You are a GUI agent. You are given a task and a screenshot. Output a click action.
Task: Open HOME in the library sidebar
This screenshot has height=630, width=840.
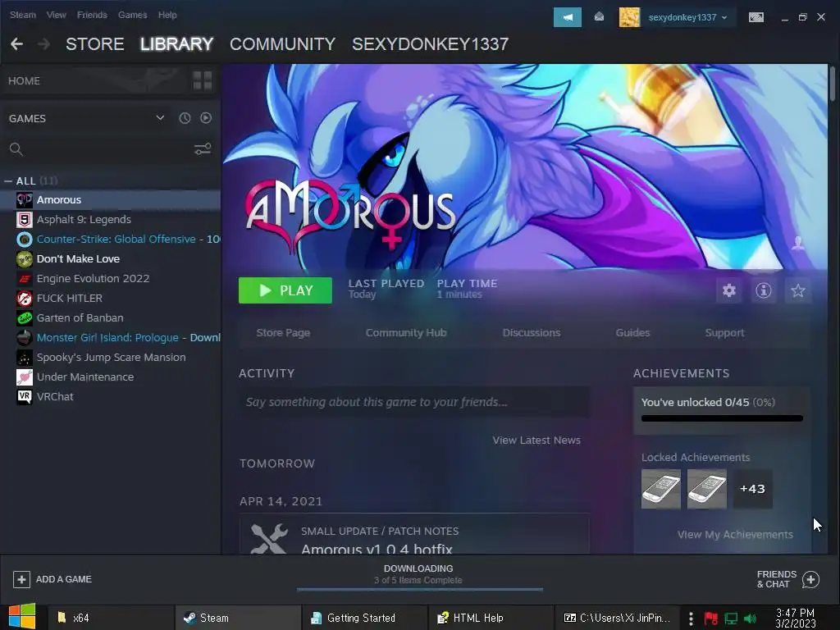[24, 81]
